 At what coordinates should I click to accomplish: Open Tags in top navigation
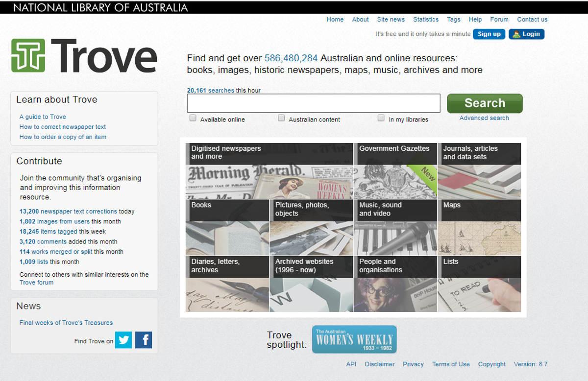(454, 20)
